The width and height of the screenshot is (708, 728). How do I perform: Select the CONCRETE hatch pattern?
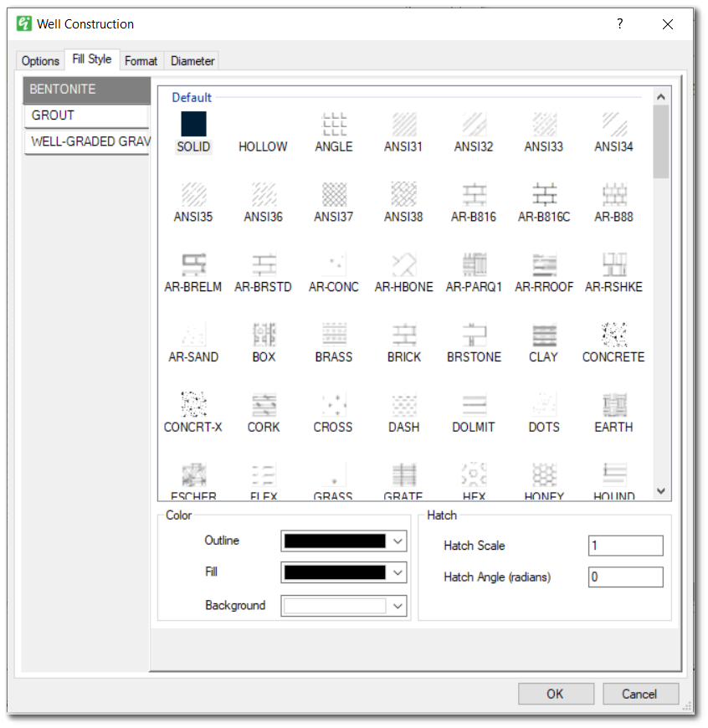tap(613, 334)
